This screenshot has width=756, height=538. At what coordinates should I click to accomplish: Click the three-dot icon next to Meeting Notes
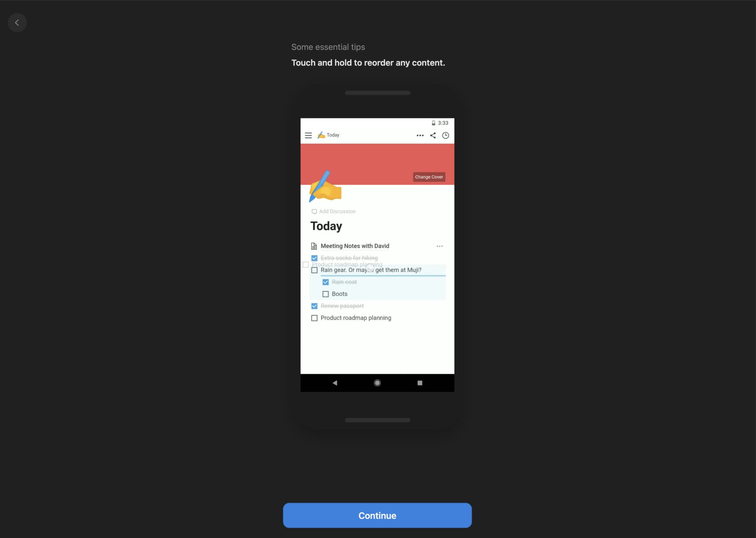point(440,246)
